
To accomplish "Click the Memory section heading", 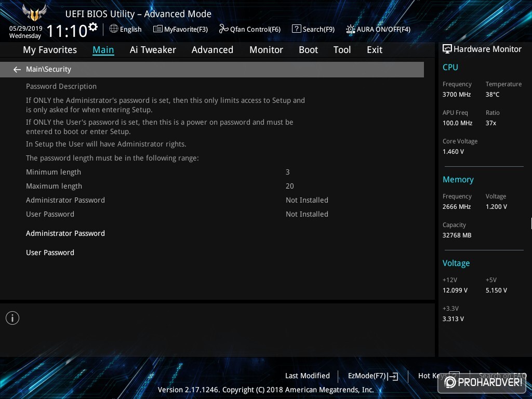I will [x=458, y=179].
